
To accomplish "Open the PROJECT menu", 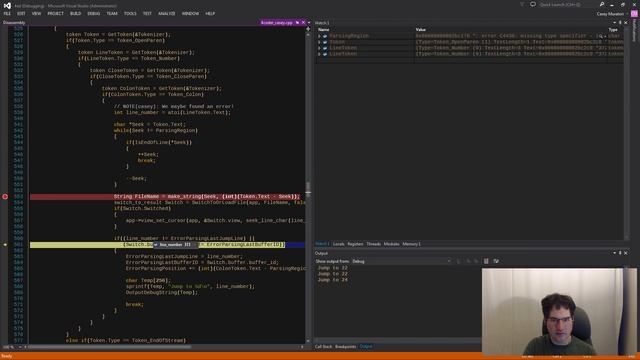I will 56,13.
